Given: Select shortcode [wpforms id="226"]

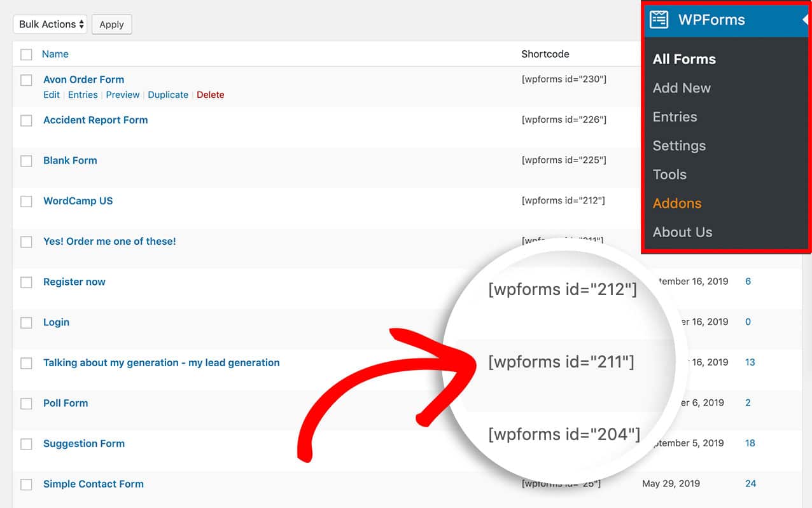Looking at the screenshot, I should (564, 120).
